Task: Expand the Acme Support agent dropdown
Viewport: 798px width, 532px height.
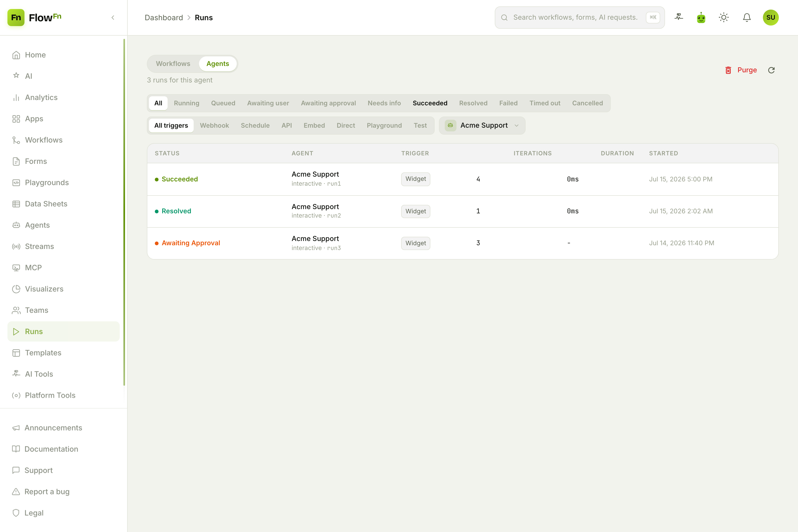Action: point(482,126)
